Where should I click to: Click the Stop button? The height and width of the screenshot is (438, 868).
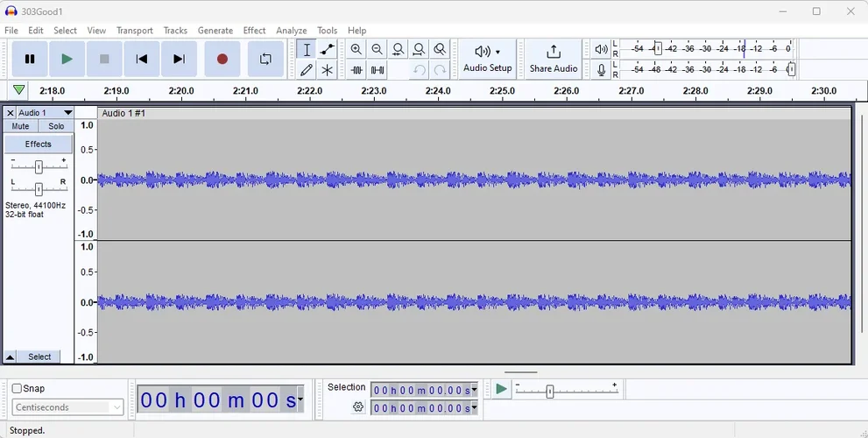point(104,59)
